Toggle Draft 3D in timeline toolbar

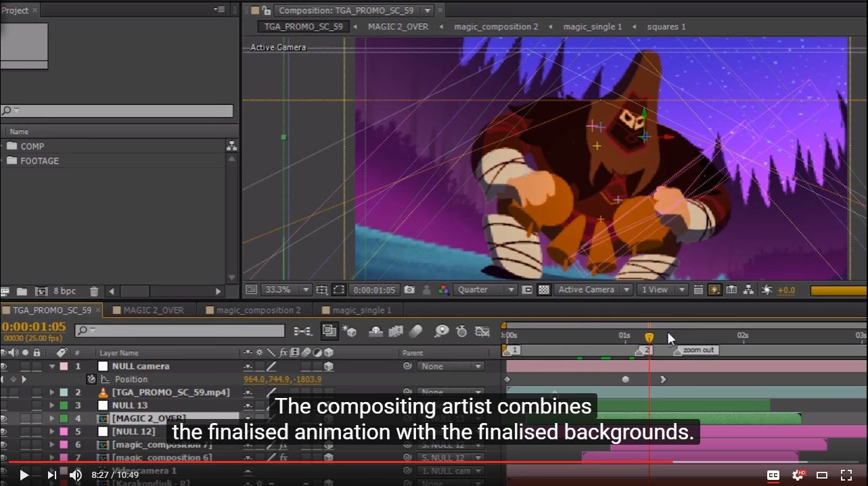(x=350, y=331)
